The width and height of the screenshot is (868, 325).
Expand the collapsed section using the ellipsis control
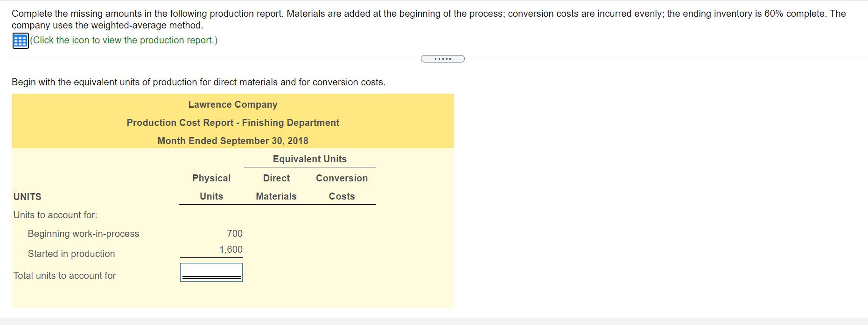tap(442, 58)
